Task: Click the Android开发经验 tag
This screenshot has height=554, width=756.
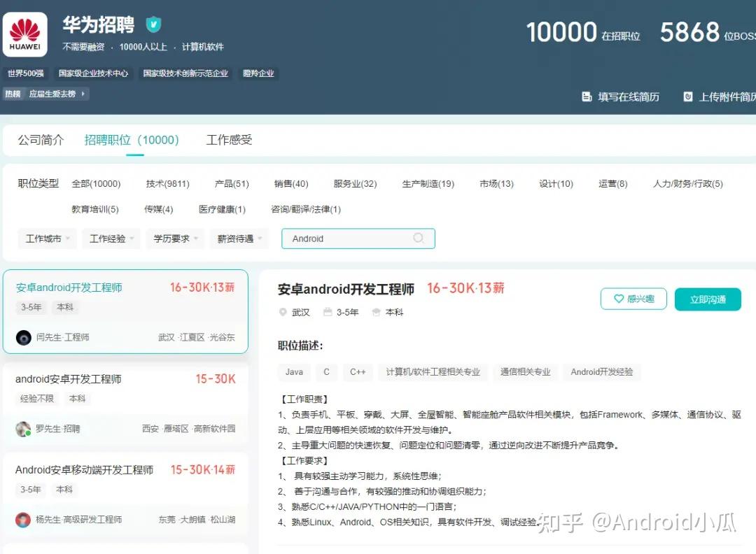Action: click(602, 372)
